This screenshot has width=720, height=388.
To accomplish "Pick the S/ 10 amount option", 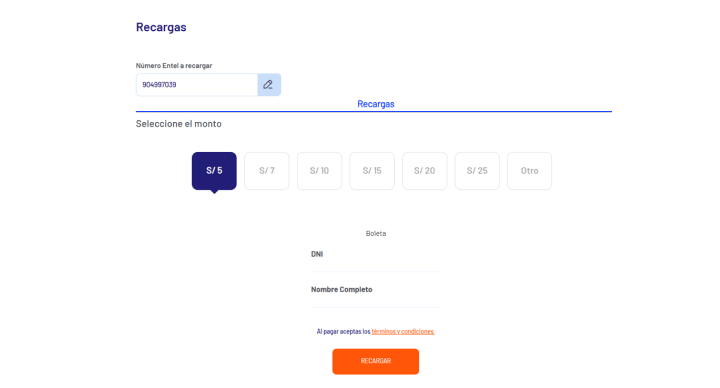I will pyautogui.click(x=319, y=171).
